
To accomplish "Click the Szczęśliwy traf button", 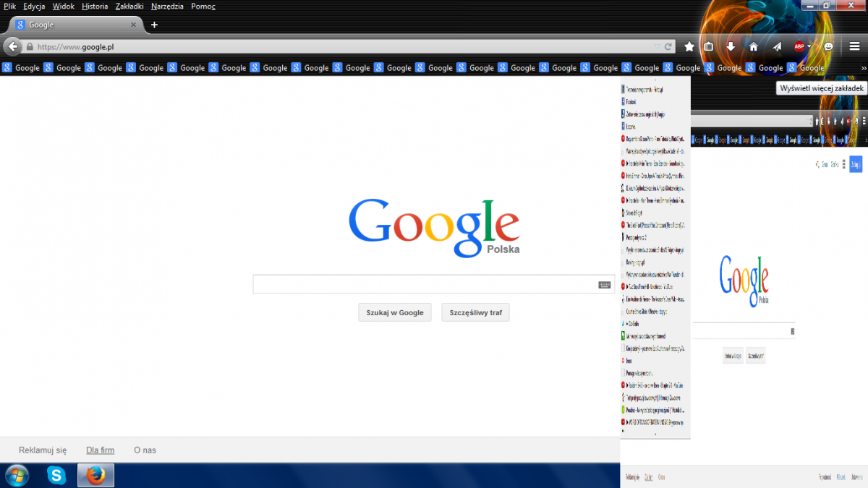I will pyautogui.click(x=476, y=312).
